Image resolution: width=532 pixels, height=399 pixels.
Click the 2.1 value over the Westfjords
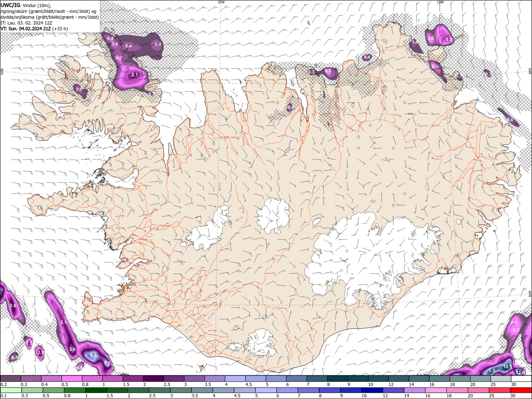tap(134, 75)
